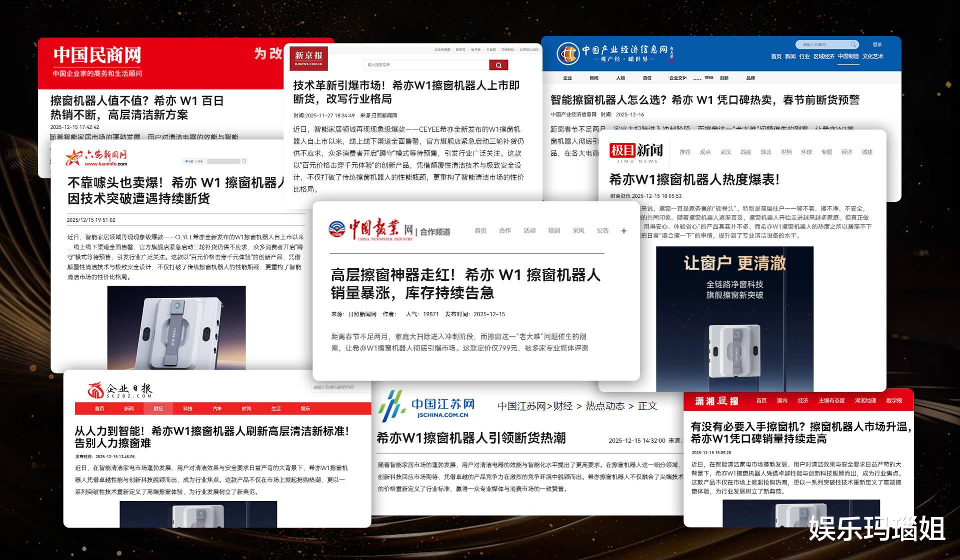Expand the plus icon after 公告 in 中国报业网
This screenshot has height=560, width=960.
tap(623, 231)
